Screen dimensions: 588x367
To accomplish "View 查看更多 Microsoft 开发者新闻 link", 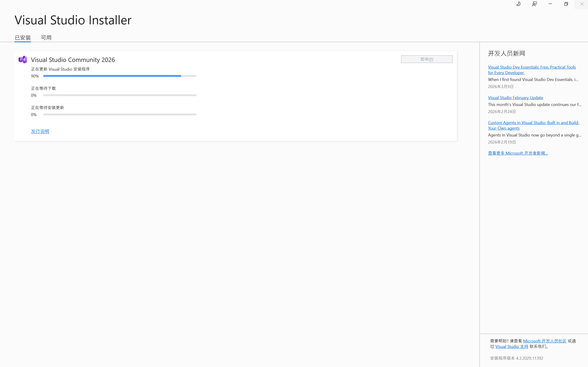I will pyautogui.click(x=518, y=153).
